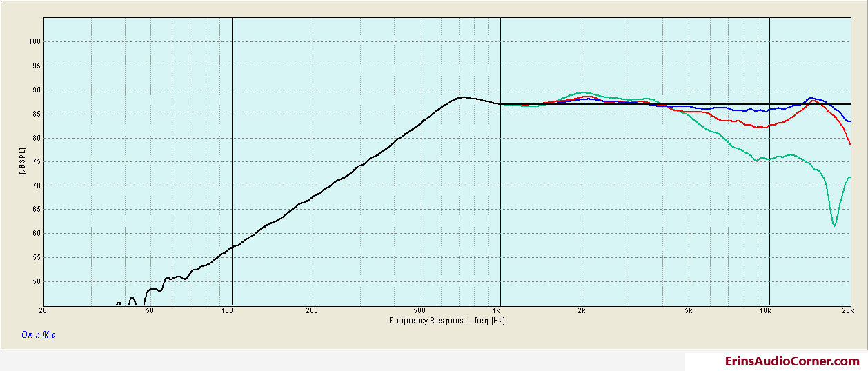Click the [dBSPL] vertical axis label
Viewport: 868px width, 371px height.
point(22,162)
